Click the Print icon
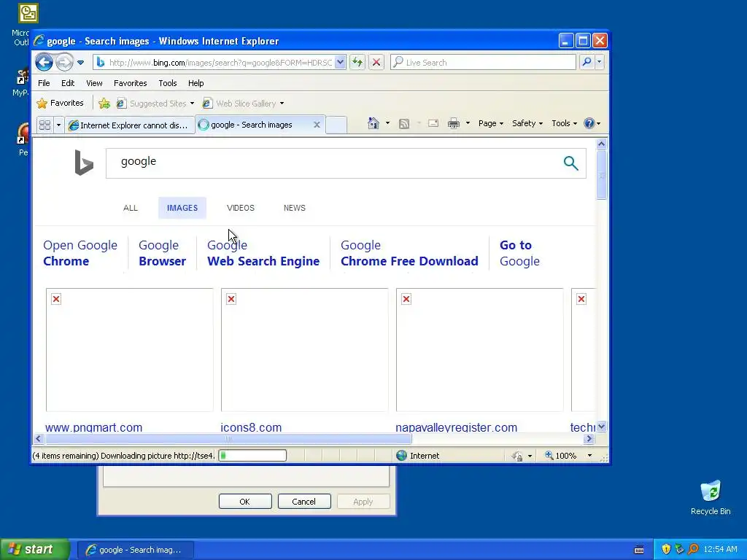Image resolution: width=747 pixels, height=560 pixels. pyautogui.click(x=454, y=123)
